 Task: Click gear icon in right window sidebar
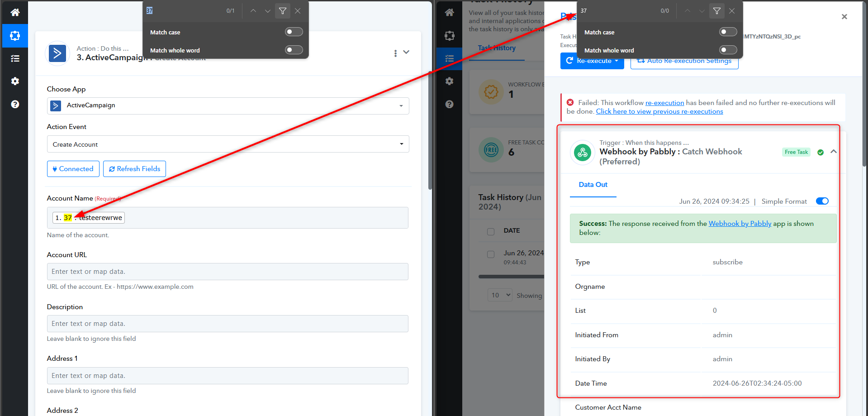(x=449, y=81)
